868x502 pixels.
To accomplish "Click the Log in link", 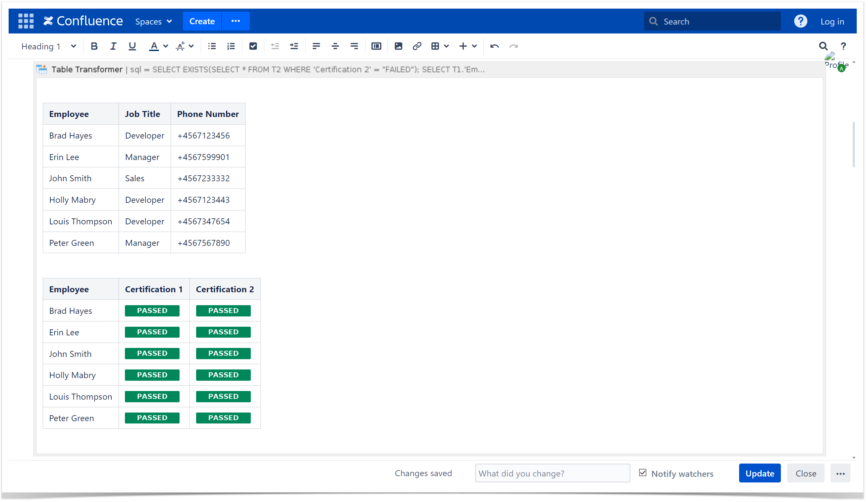I will pos(832,21).
